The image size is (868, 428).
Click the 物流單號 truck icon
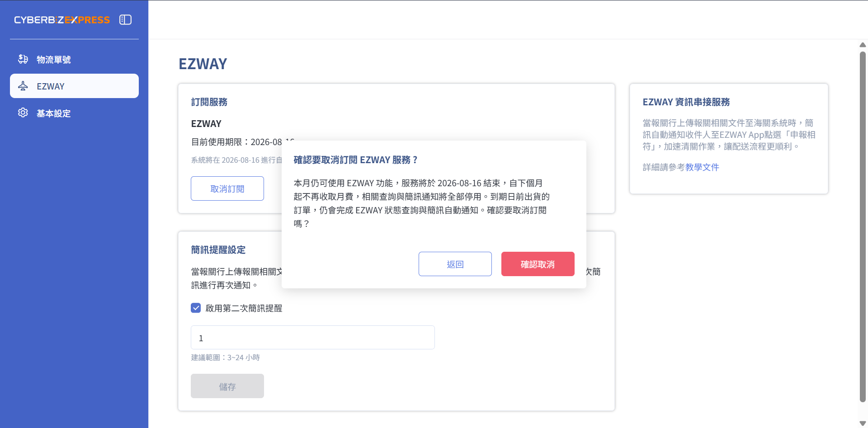point(23,59)
